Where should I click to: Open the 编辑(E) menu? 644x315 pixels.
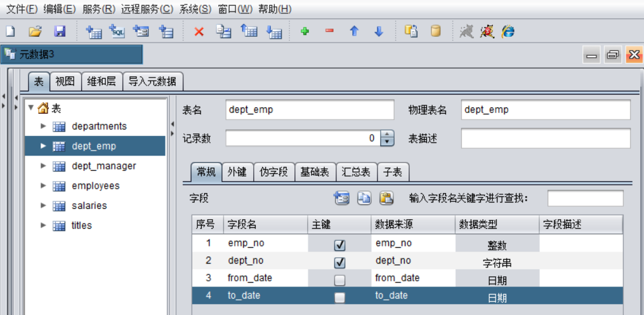tap(60, 9)
